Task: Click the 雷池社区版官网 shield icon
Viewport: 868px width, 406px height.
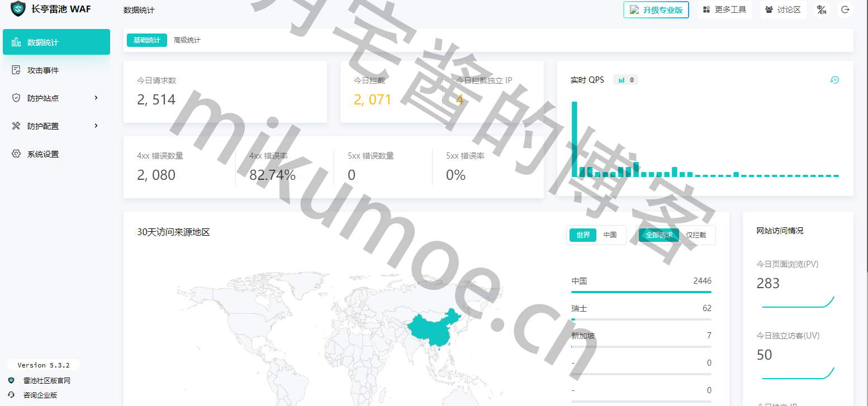Action: tap(11, 380)
